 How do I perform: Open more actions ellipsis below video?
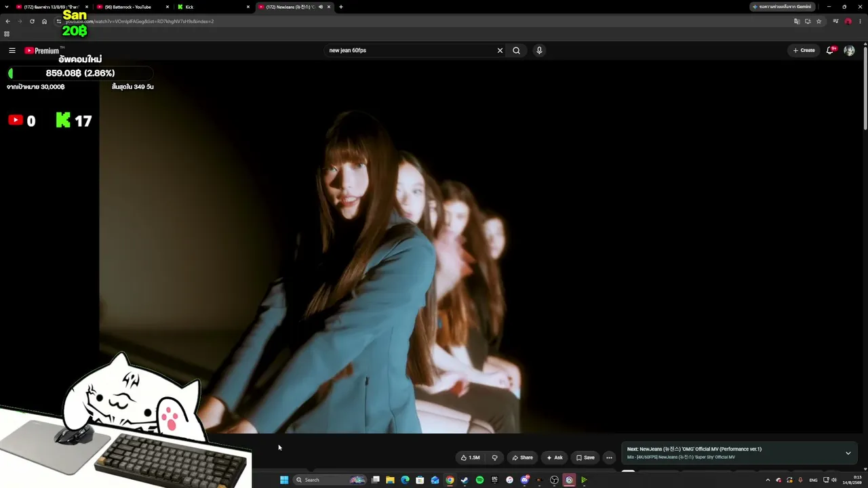click(609, 457)
